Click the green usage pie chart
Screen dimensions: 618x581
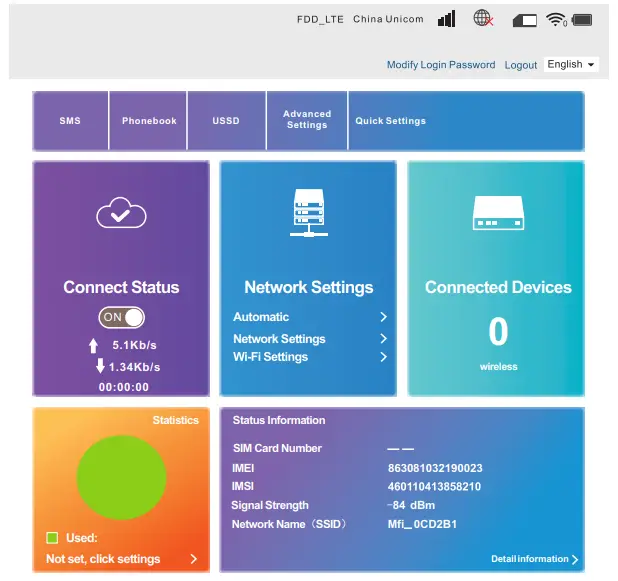coord(121,477)
